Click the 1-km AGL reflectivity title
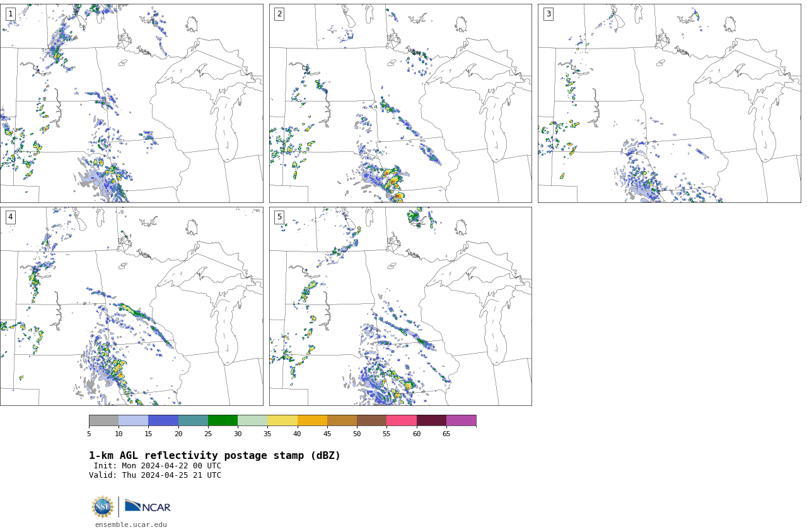Screen dimensions: 807x532 pyautogui.click(x=214, y=456)
